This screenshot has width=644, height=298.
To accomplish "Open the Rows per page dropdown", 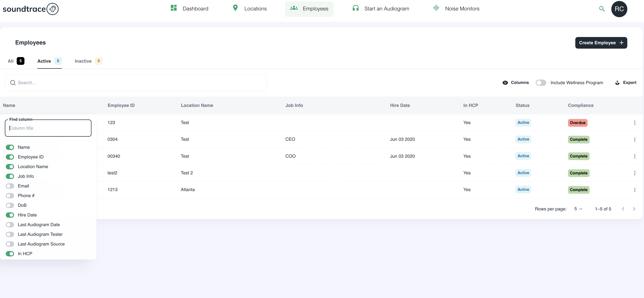I will tap(578, 209).
